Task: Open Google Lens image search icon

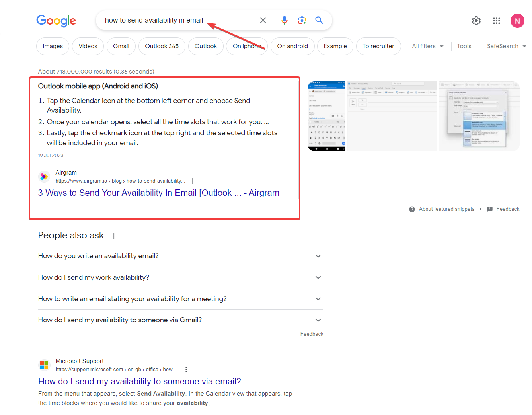Action: (302, 20)
